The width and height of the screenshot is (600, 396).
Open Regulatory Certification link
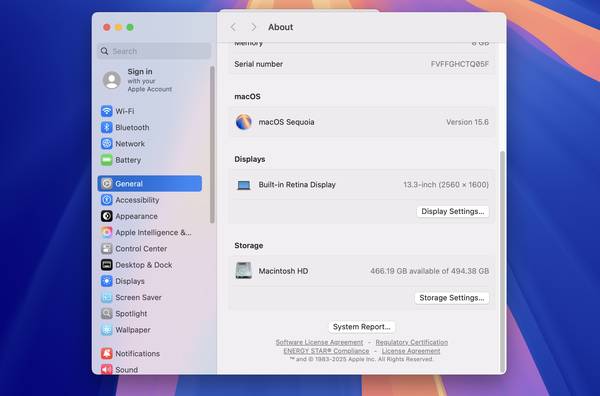[x=411, y=342]
